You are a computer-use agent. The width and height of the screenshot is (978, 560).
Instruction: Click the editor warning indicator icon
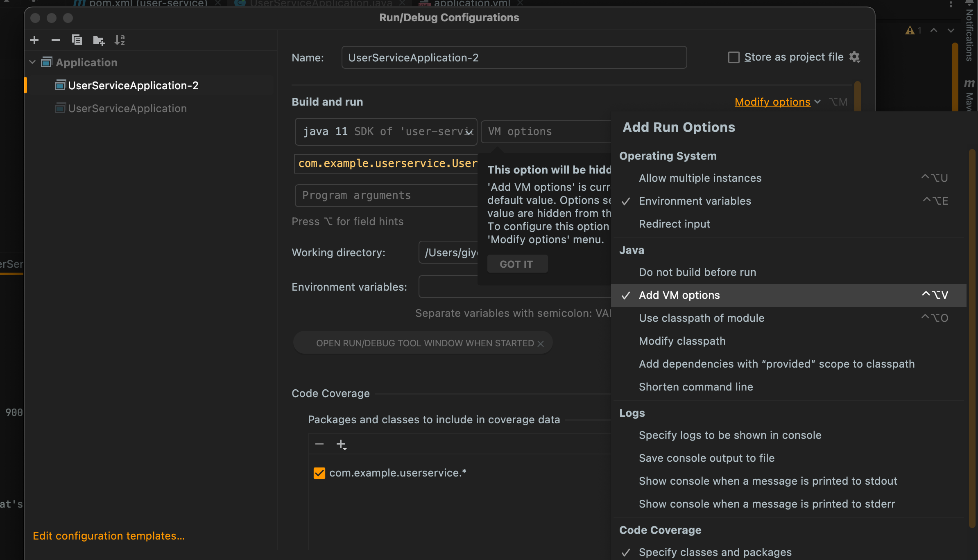[910, 30]
